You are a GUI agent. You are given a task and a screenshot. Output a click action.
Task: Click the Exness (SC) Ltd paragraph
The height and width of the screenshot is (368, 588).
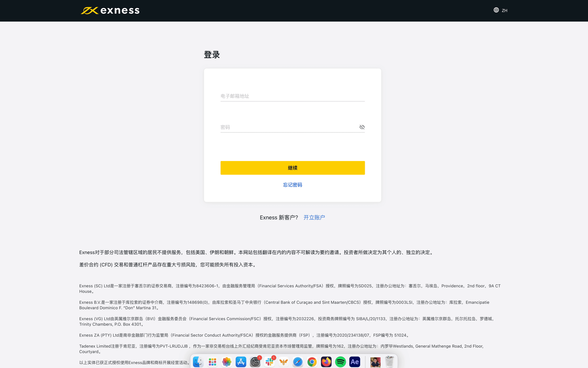point(290,289)
